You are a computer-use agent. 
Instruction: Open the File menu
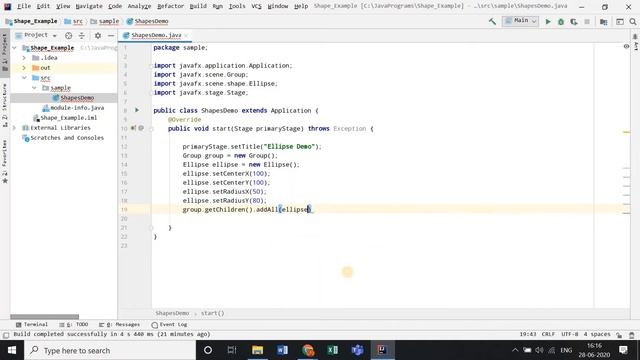click(x=24, y=6)
